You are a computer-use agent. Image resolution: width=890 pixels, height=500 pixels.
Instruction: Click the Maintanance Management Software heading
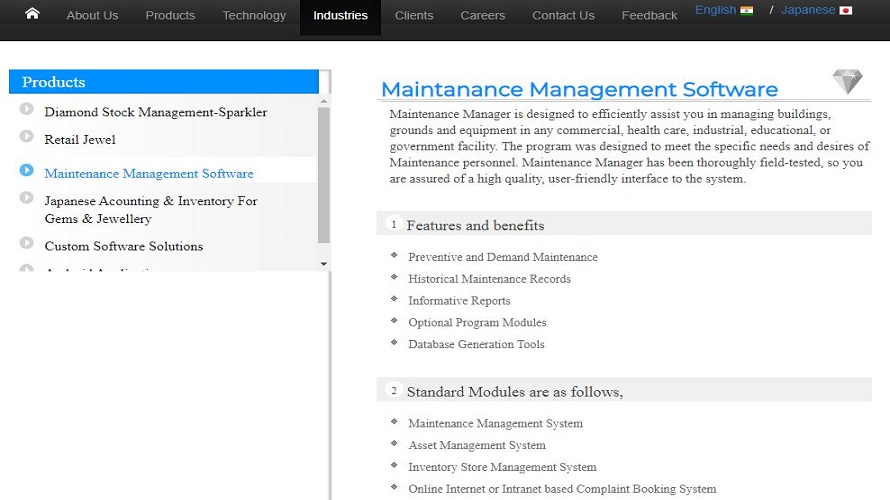coord(580,89)
